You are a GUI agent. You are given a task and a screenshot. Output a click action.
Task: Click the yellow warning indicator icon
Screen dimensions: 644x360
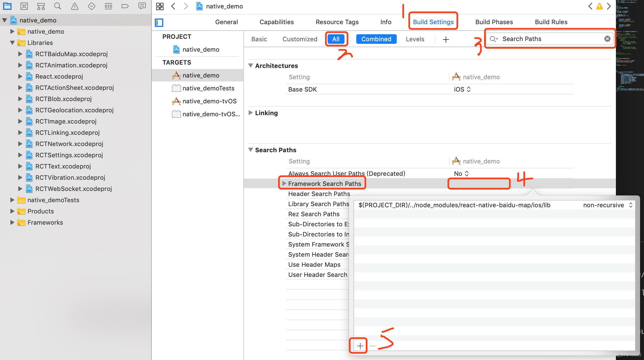600,6
